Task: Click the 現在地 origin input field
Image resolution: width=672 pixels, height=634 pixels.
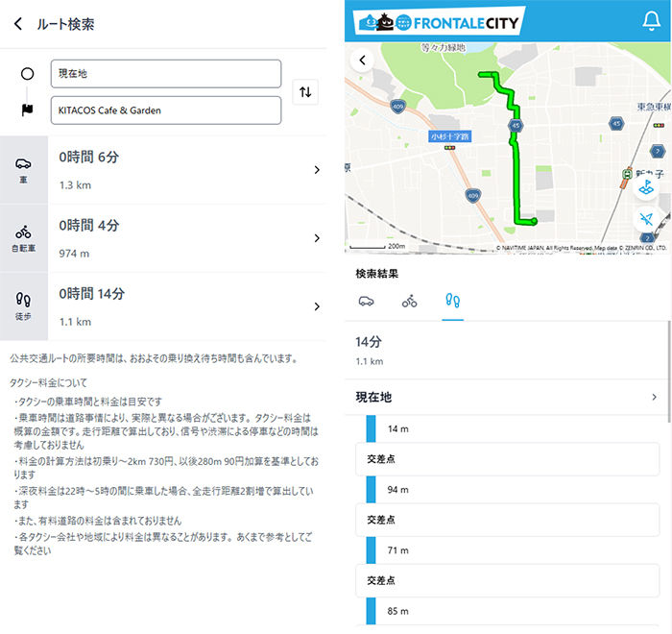Action: 166,74
